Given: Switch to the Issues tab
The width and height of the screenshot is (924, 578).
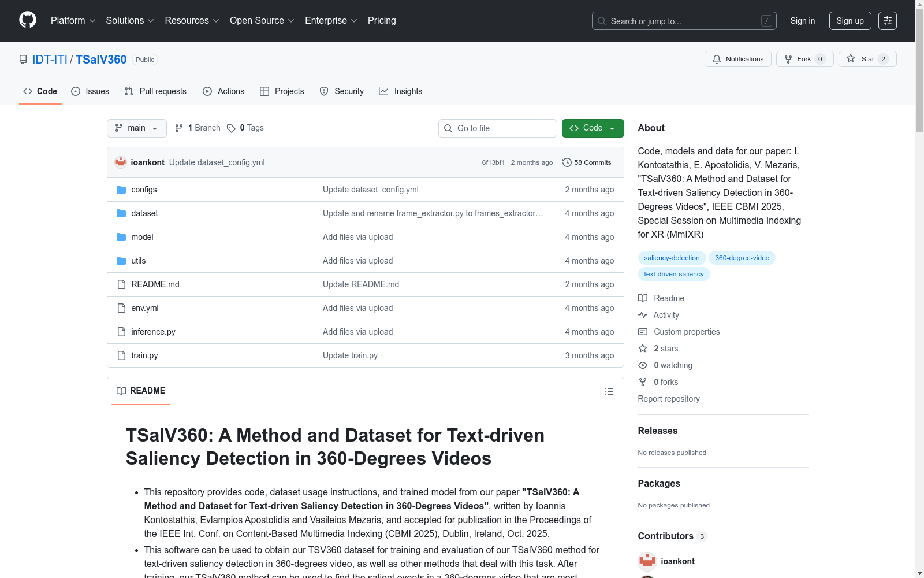Looking at the screenshot, I should click(90, 91).
